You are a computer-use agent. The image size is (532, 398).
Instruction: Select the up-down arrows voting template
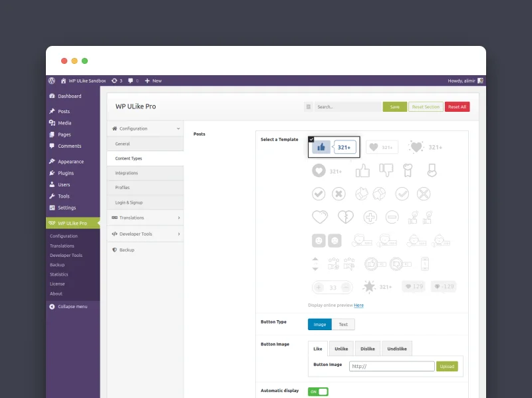(314, 263)
